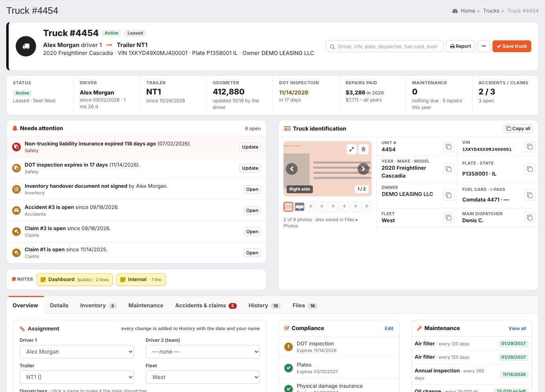Image resolution: width=545 pixels, height=392 pixels.
Task: Click the round truck avatar icon
Action: click(26, 46)
